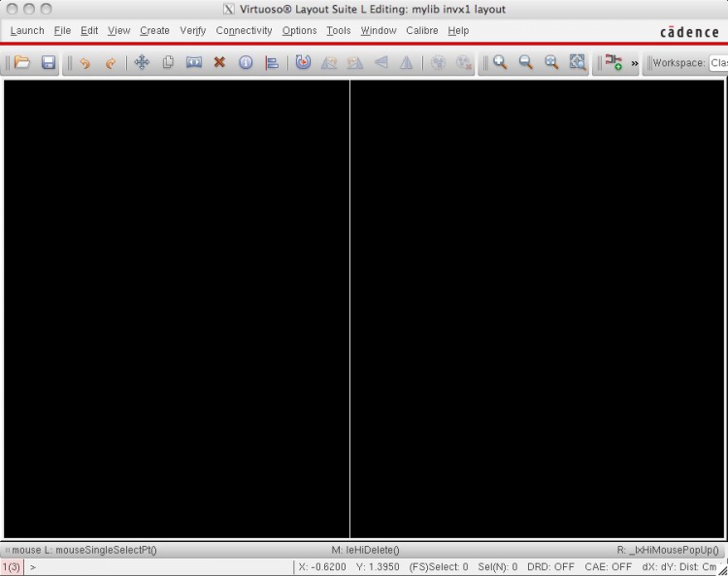The image size is (728, 576).
Task: Click the (FS)Select: 0 status label
Action: 438,566
